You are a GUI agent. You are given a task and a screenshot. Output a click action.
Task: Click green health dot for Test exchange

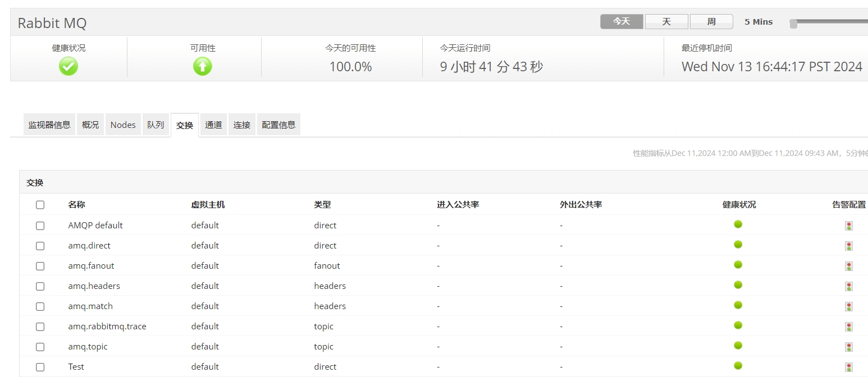click(x=738, y=365)
